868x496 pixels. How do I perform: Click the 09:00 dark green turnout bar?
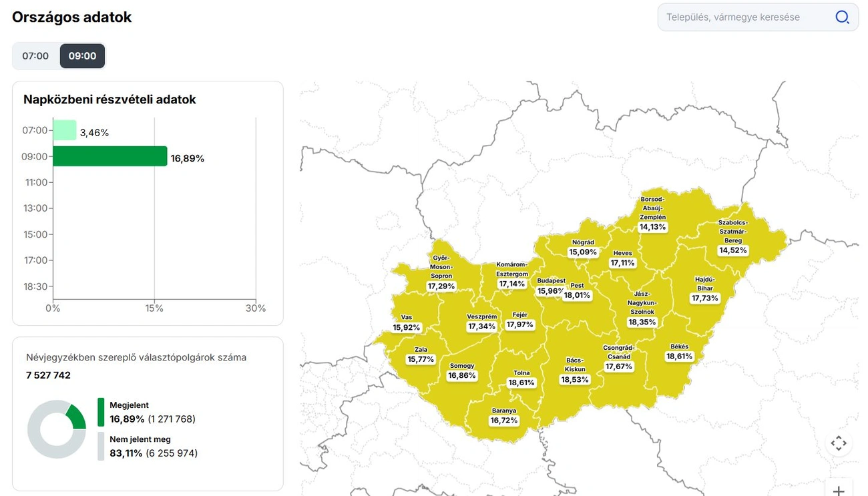click(x=110, y=156)
